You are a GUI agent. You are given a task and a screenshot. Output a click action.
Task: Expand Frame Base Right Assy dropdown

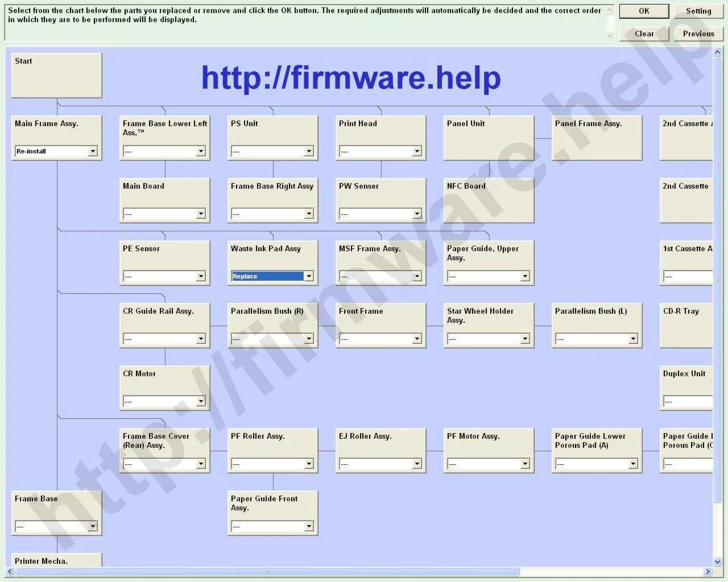272,214
